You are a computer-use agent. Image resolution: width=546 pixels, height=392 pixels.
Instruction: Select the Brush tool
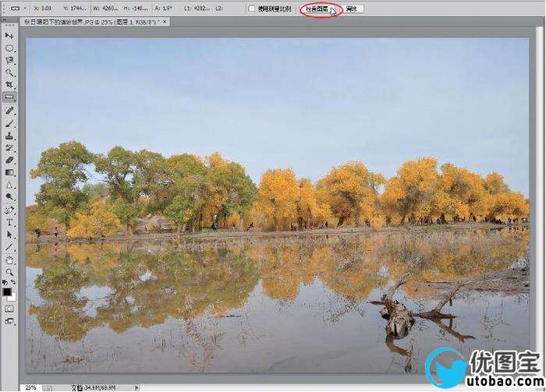tap(9, 123)
